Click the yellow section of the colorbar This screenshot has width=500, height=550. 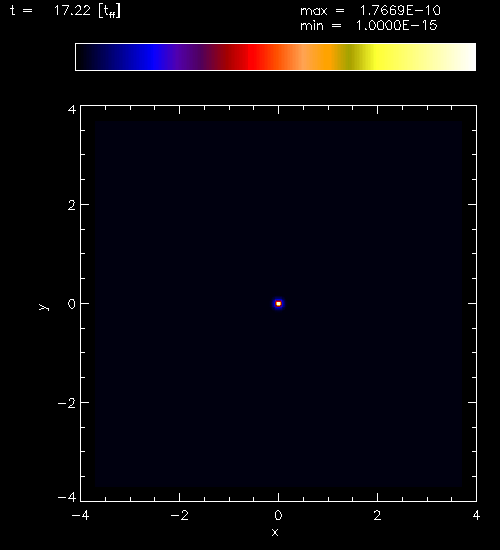tap(381, 57)
